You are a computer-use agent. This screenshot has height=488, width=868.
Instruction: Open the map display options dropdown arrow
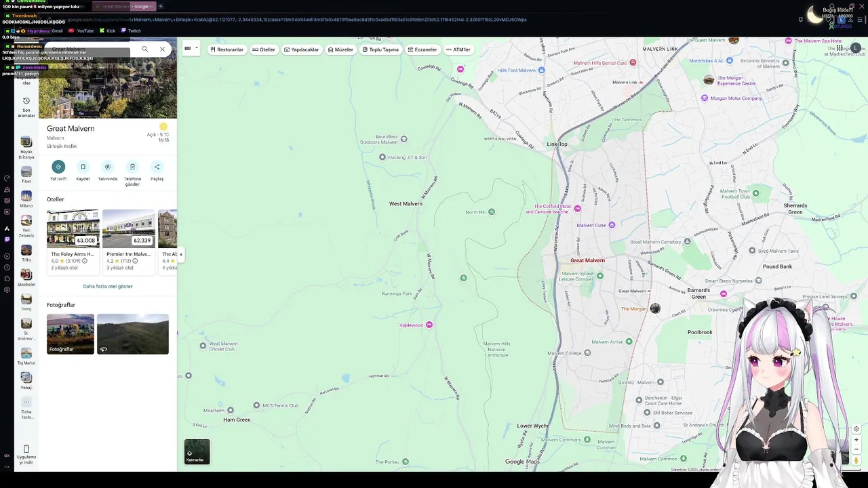[196, 48]
